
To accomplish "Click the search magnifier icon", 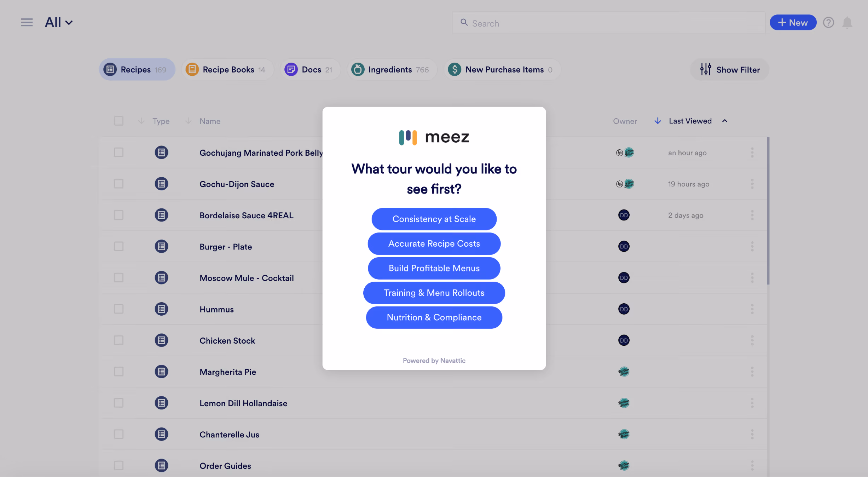I will point(464,23).
